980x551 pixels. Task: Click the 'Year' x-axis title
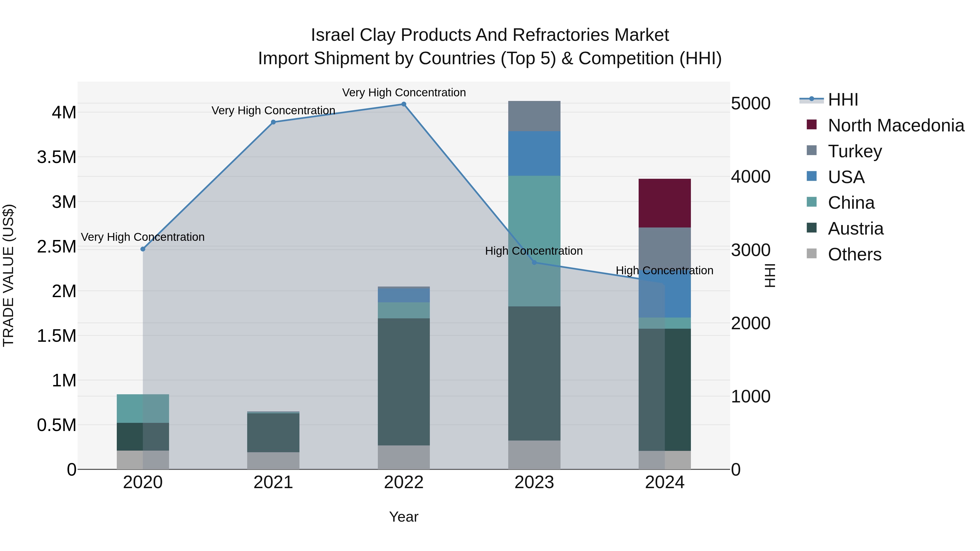(404, 517)
